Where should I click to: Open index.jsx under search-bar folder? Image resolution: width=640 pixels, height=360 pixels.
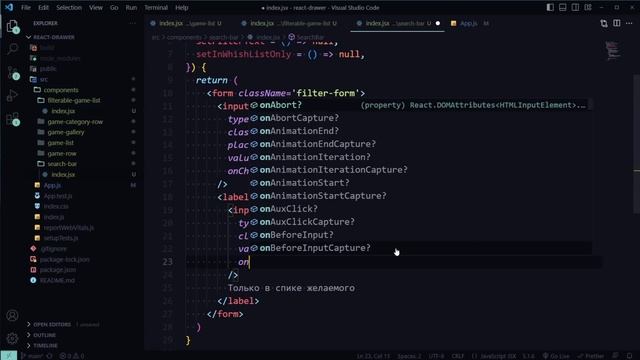63,174
